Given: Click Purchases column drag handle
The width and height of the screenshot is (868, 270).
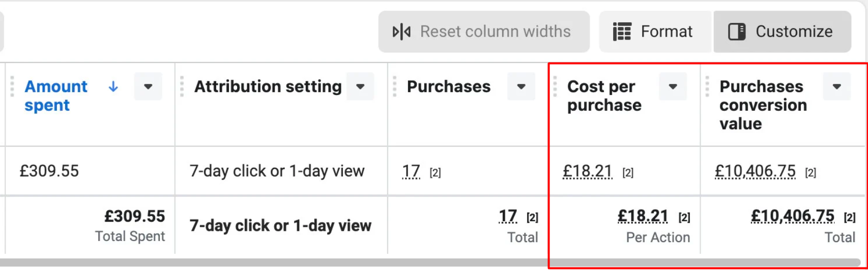Looking at the screenshot, I should pos(394,87).
